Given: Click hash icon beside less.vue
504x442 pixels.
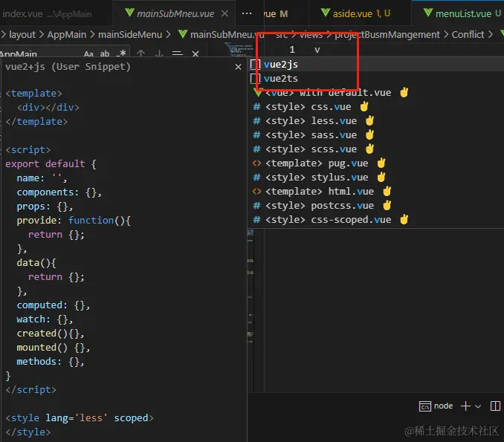Looking at the screenshot, I should pyautogui.click(x=256, y=121).
